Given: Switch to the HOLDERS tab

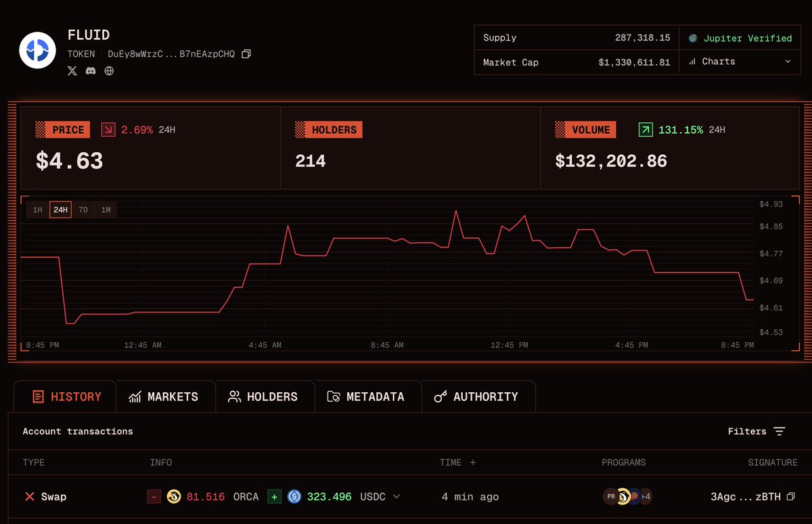Looking at the screenshot, I should point(264,397).
